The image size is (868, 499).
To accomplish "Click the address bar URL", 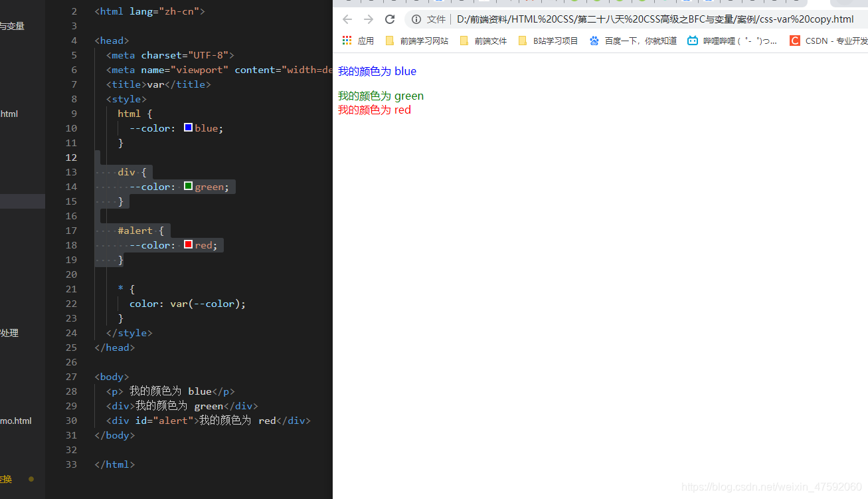I will point(655,19).
